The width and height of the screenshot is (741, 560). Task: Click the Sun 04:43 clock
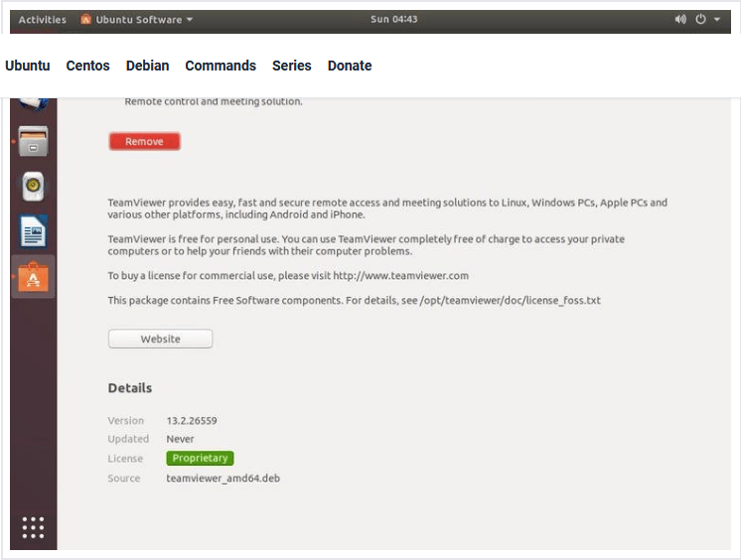[x=393, y=20]
